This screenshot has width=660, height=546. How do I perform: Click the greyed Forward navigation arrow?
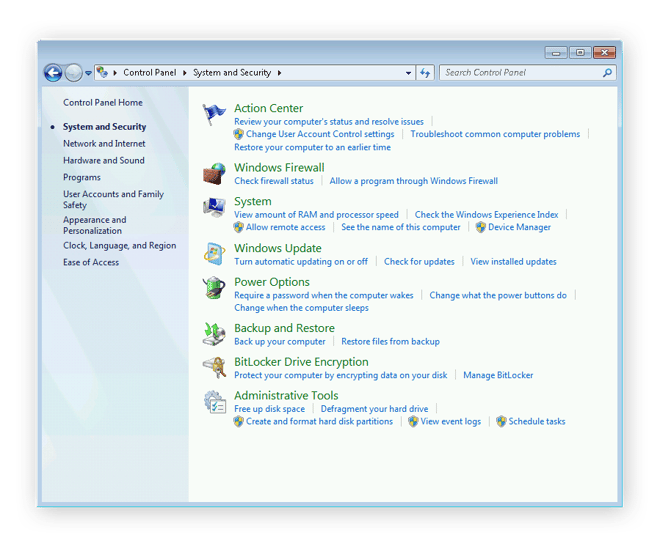(74, 73)
